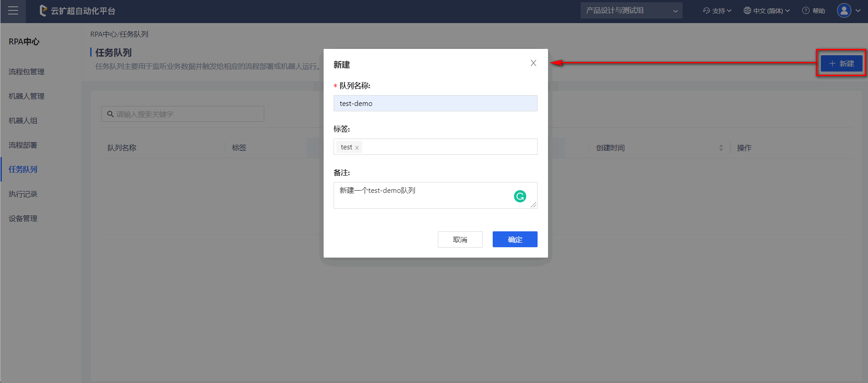The image size is (868, 383).
Task: Expand the 产品设计与测试组 dropdown
Action: point(631,10)
